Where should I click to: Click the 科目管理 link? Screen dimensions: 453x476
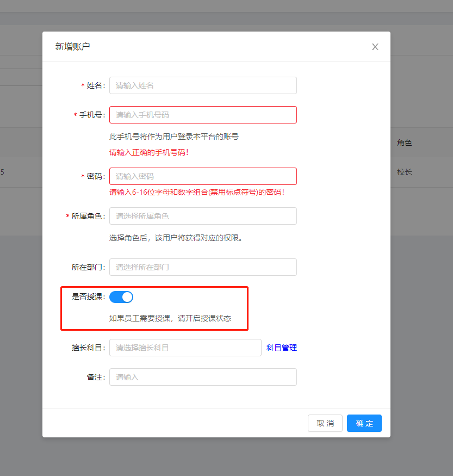(x=282, y=348)
